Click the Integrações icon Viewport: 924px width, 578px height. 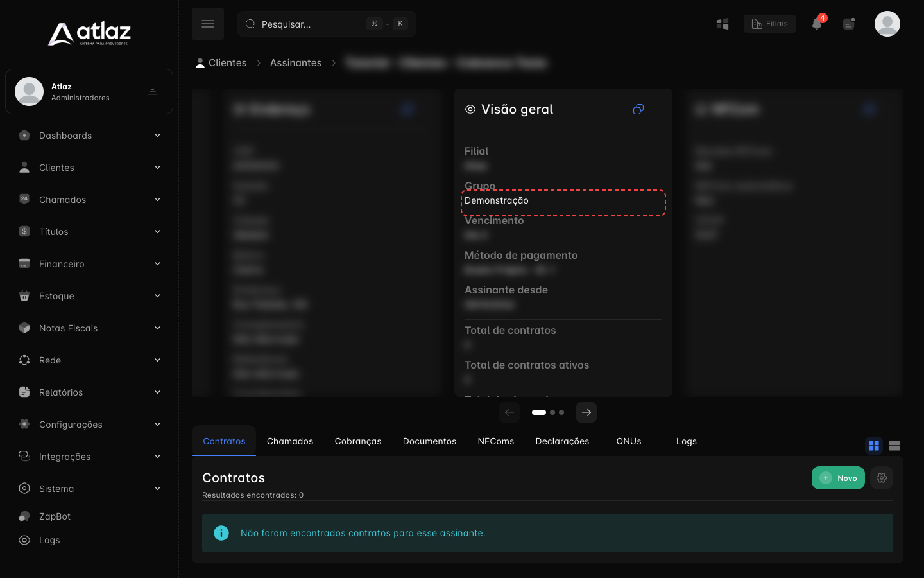24,457
